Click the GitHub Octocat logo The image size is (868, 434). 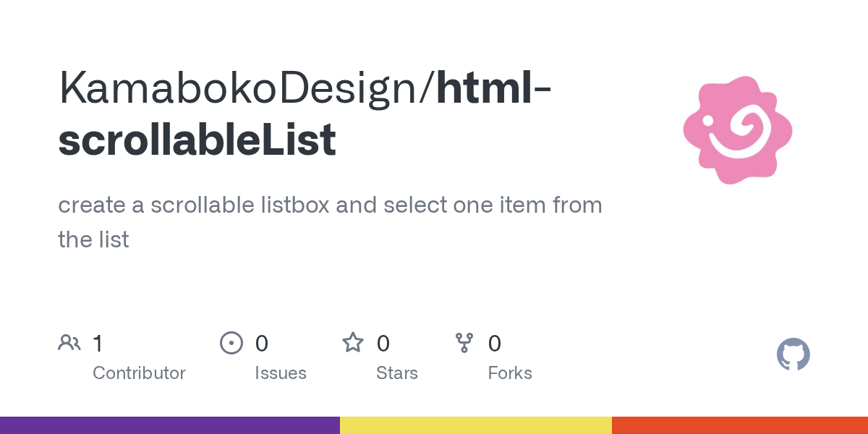(x=793, y=354)
